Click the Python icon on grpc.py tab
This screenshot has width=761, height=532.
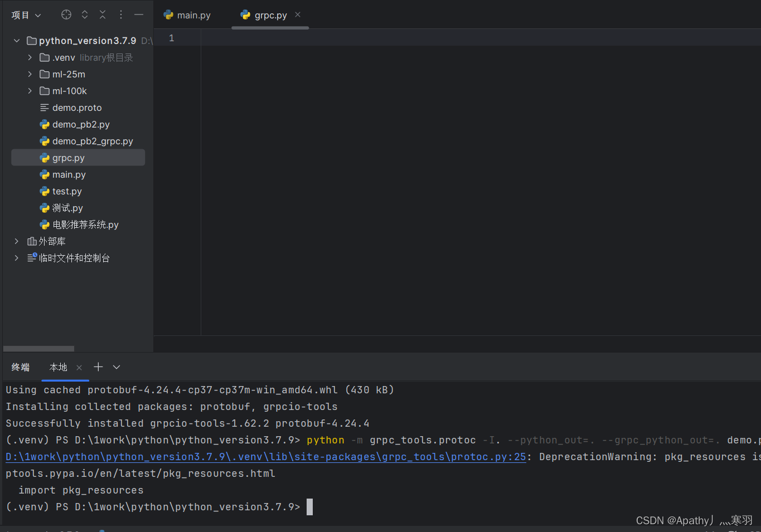245,15
